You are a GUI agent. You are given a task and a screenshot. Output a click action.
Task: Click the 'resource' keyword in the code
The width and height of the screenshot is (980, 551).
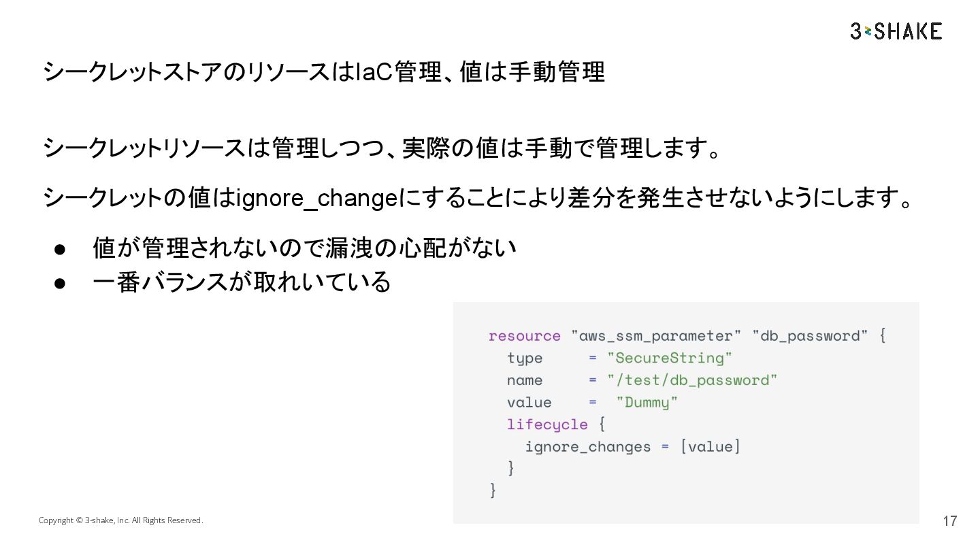524,336
